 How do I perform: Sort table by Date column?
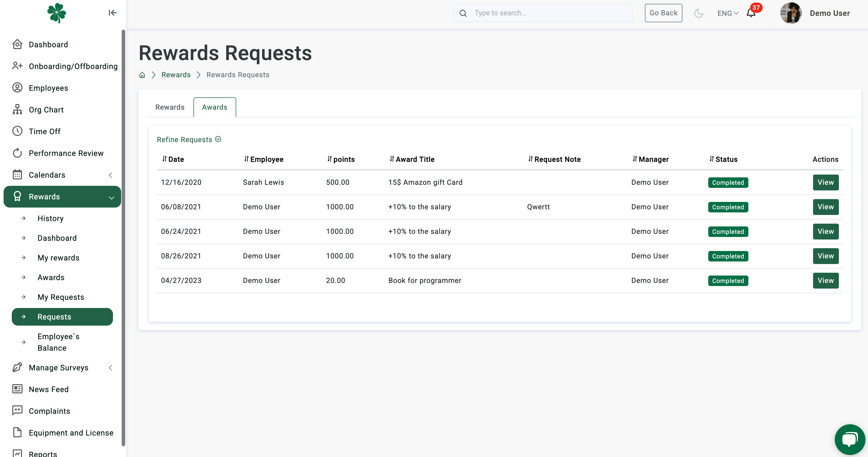173,159
